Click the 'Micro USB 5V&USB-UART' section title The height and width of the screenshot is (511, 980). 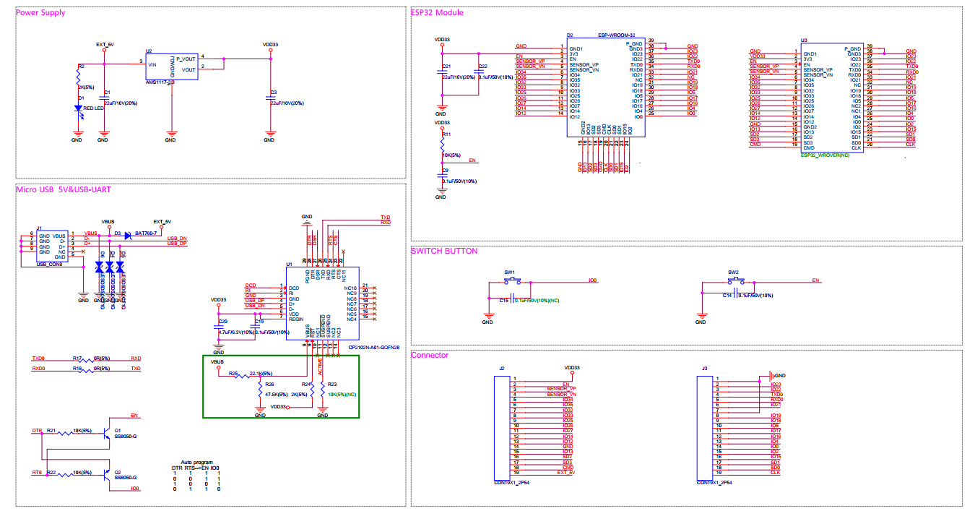63,189
